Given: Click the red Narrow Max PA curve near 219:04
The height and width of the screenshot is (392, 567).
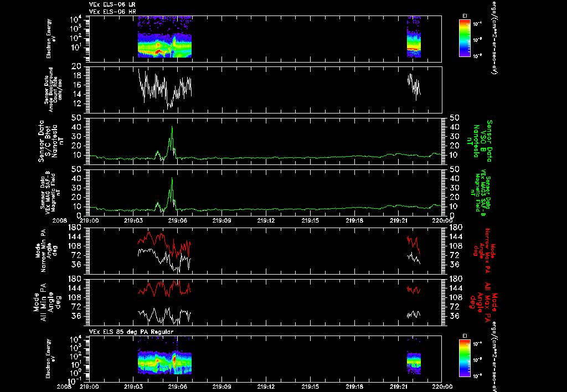Looking at the screenshot, I should (149, 234).
